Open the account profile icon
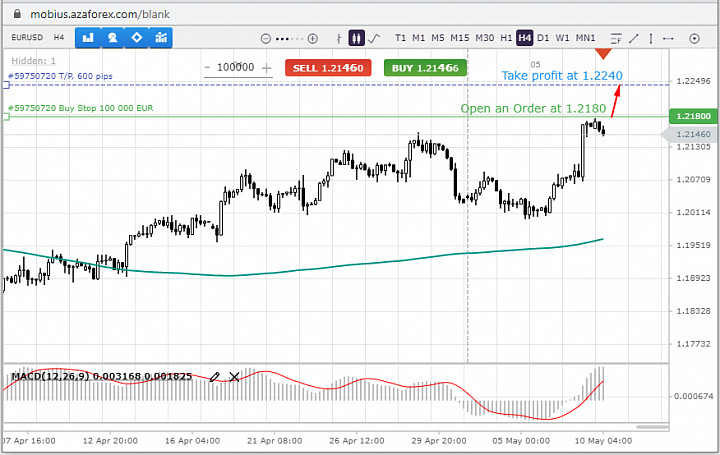 112,38
